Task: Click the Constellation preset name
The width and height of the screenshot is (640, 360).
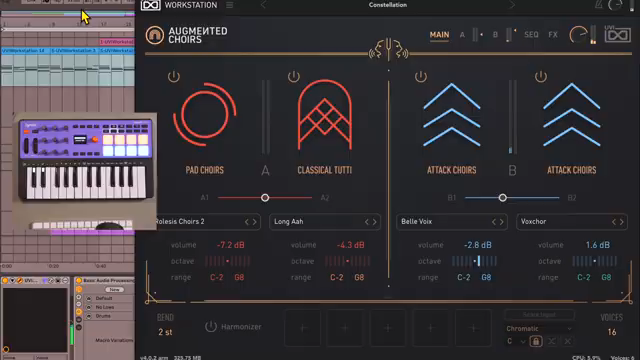Action: (x=388, y=5)
